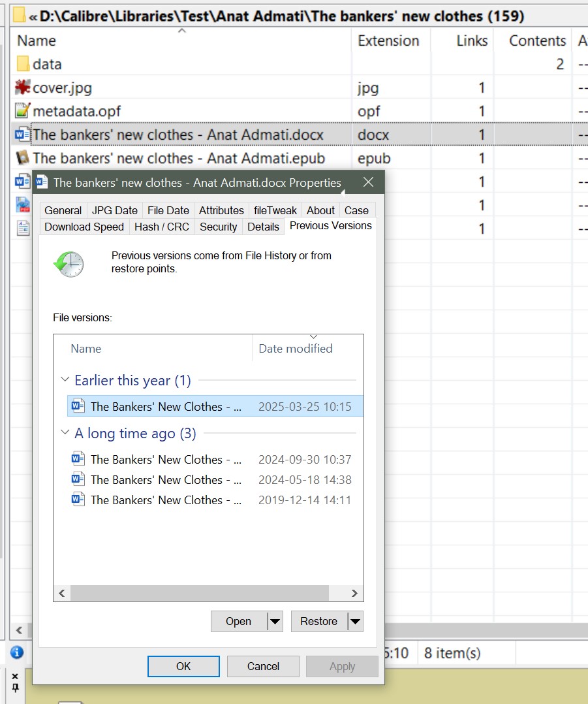
Task: Click the '8 item(s)' status bar entry
Action: point(452,652)
